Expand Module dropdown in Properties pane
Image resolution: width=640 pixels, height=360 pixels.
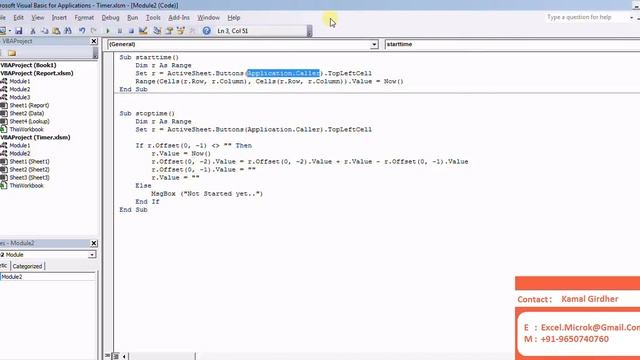tap(92, 255)
